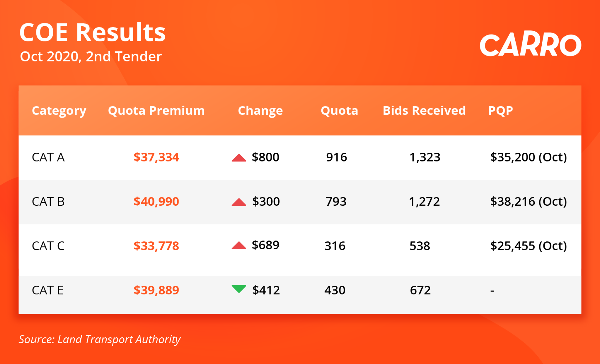Click the red up arrow for CAT B
This screenshot has width=600, height=364.
pyautogui.click(x=239, y=202)
